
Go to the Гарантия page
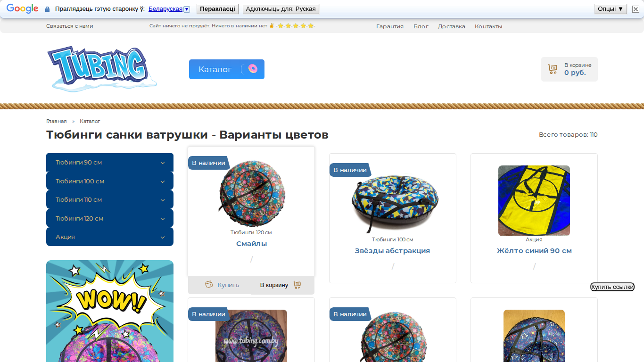pos(390,26)
